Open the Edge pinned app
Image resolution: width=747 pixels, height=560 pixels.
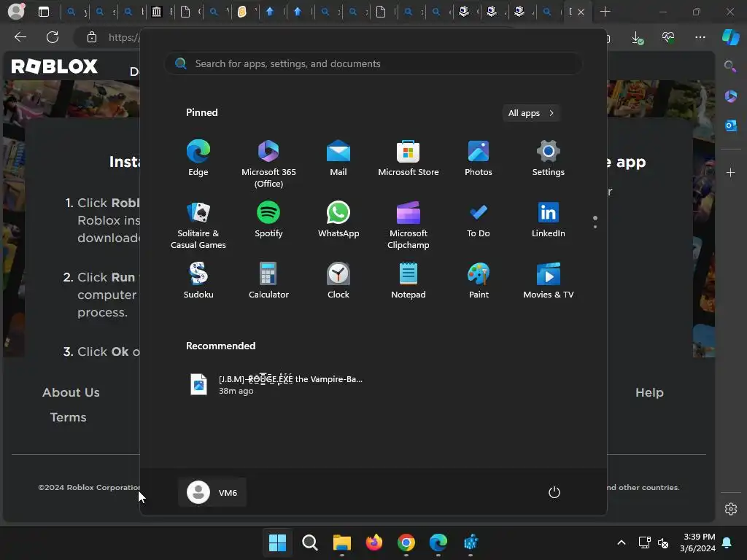pyautogui.click(x=198, y=158)
